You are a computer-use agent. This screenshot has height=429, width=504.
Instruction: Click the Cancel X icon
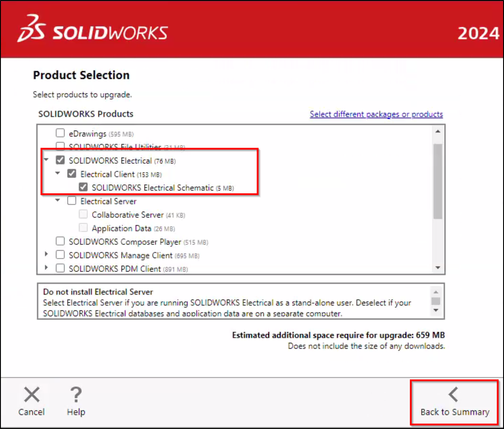point(32,395)
